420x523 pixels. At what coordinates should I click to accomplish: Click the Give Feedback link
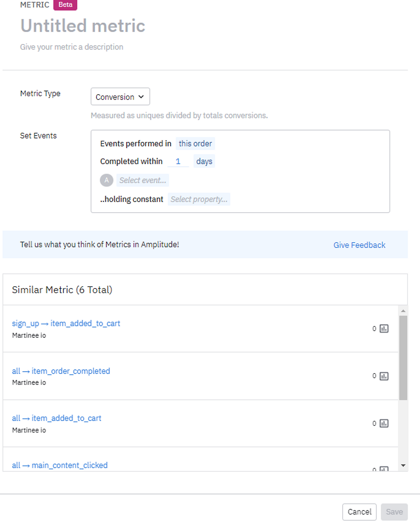[359, 245]
